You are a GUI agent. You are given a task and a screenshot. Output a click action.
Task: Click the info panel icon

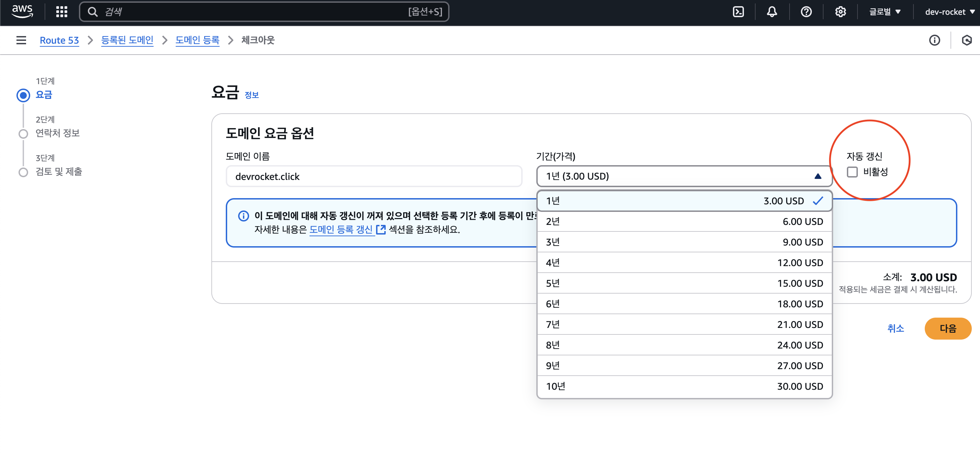point(934,40)
